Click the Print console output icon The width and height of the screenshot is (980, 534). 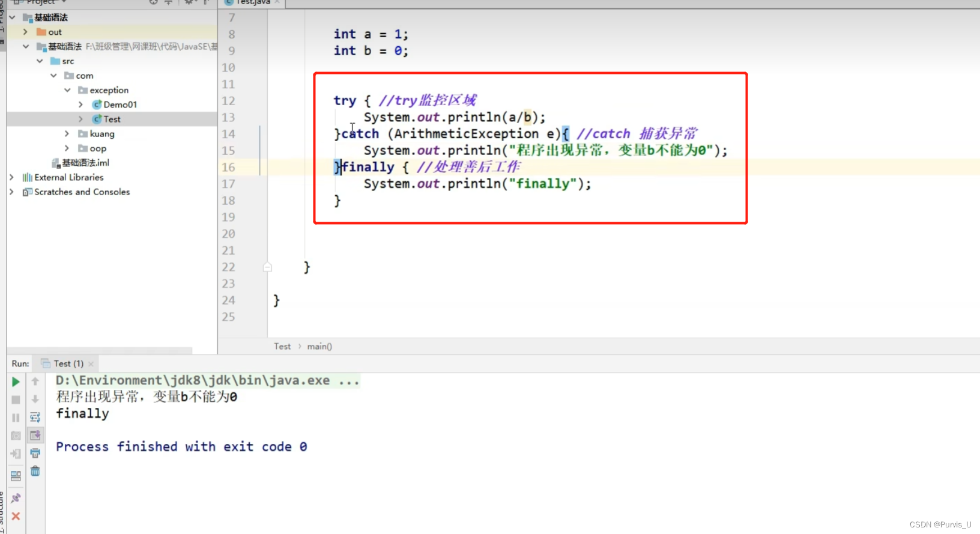tap(35, 453)
